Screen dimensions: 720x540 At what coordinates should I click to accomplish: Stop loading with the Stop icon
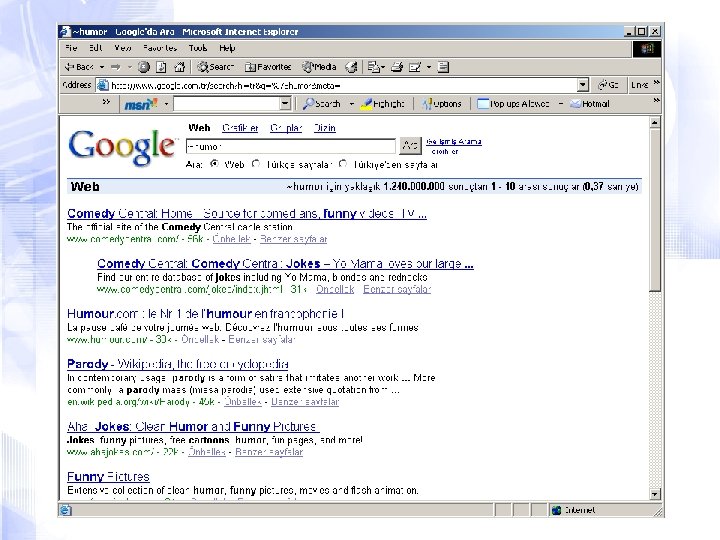click(x=144, y=67)
